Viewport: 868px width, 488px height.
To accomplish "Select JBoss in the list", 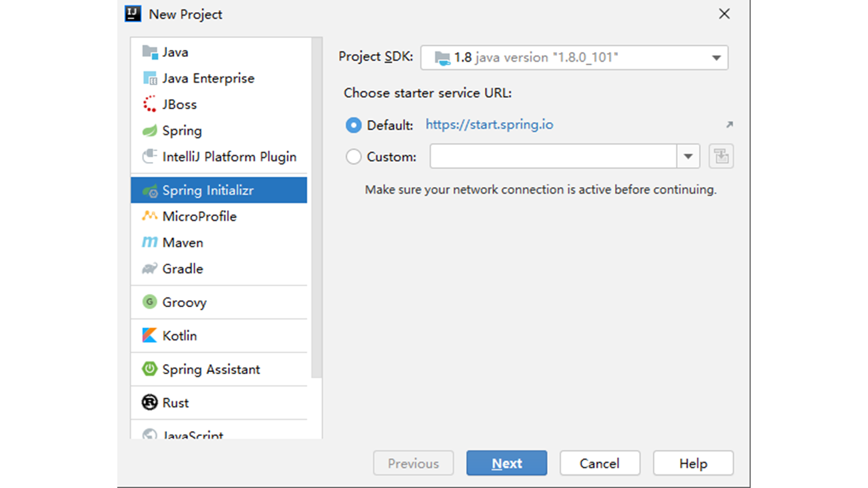I will tap(219, 104).
